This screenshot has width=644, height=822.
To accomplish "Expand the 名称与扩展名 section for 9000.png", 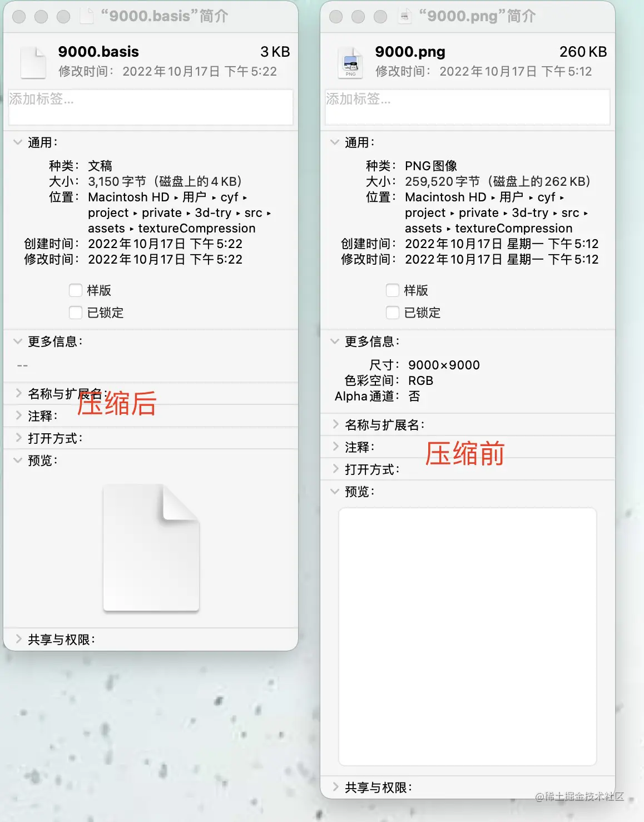I will coord(335,424).
